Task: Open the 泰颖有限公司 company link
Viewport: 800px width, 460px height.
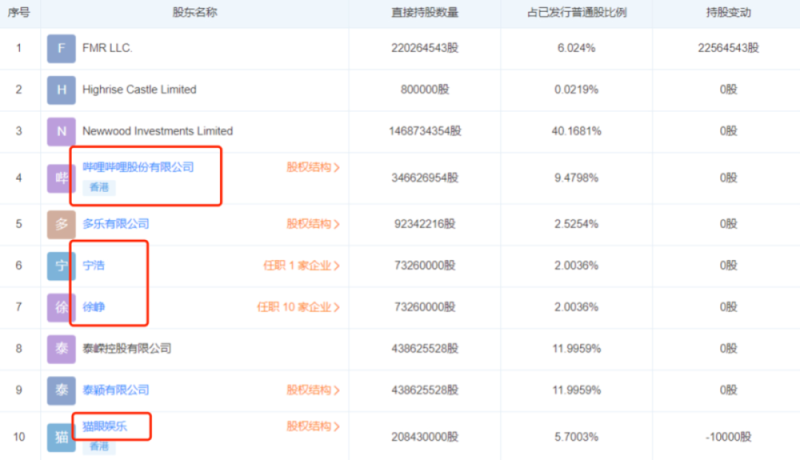Action: [115, 390]
